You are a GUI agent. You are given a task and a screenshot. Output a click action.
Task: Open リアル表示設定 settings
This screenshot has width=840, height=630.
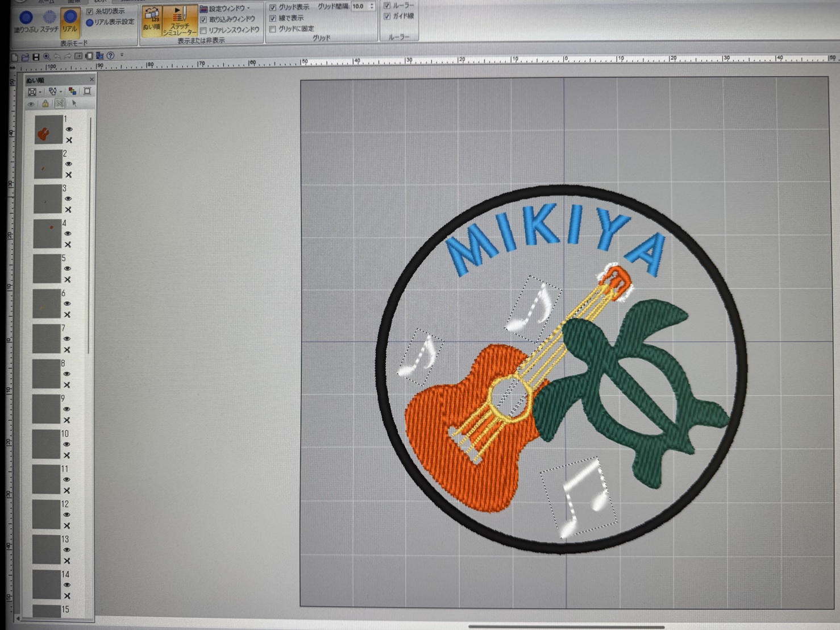pyautogui.click(x=110, y=22)
